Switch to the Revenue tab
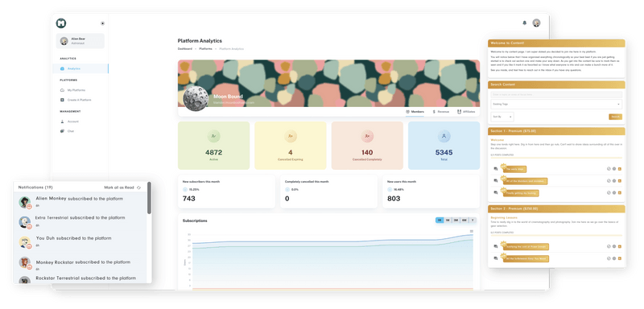The height and width of the screenshot is (309, 644). pyautogui.click(x=440, y=112)
